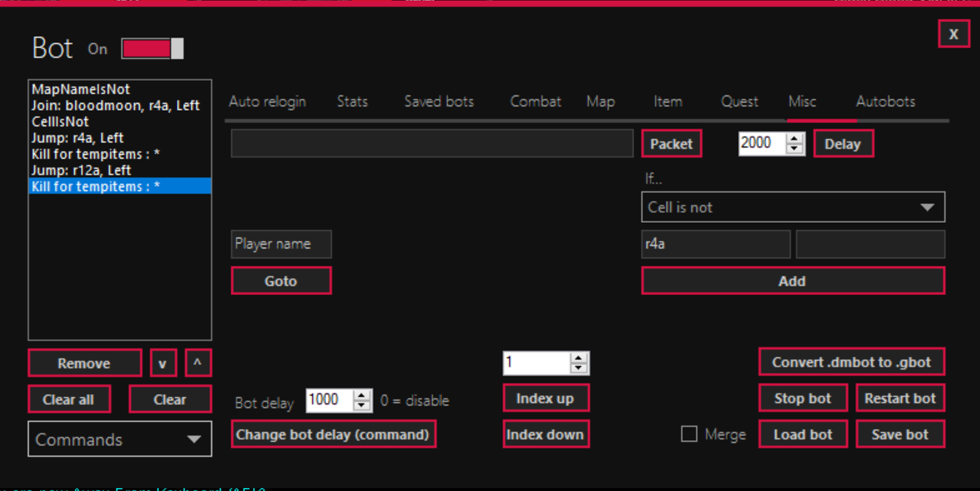Open the Map tab

pos(600,102)
